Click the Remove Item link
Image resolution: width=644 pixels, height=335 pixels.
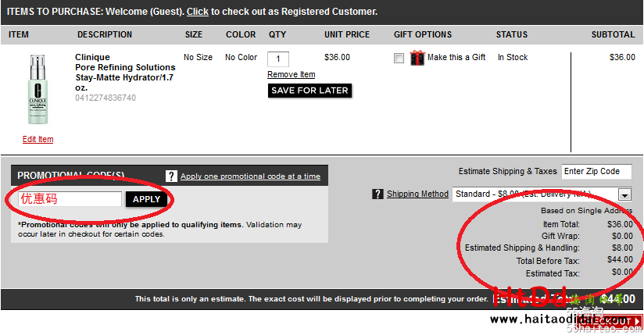click(x=292, y=74)
